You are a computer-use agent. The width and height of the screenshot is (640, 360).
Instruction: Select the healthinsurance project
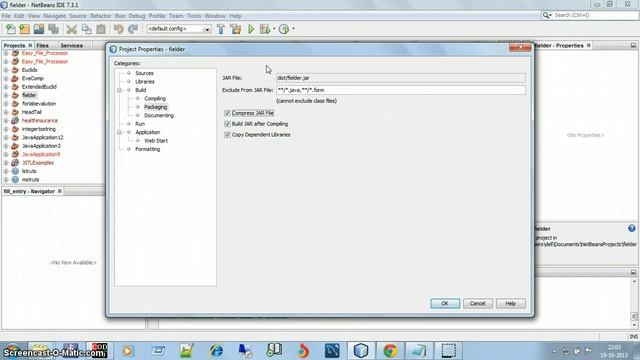pyautogui.click(x=40, y=121)
